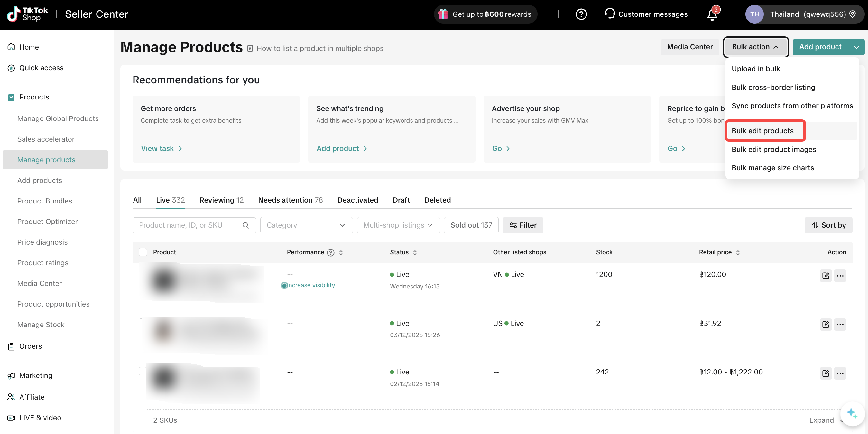Click edit icon for ฿120.00 product
The height and width of the screenshot is (434, 868).
click(x=825, y=276)
